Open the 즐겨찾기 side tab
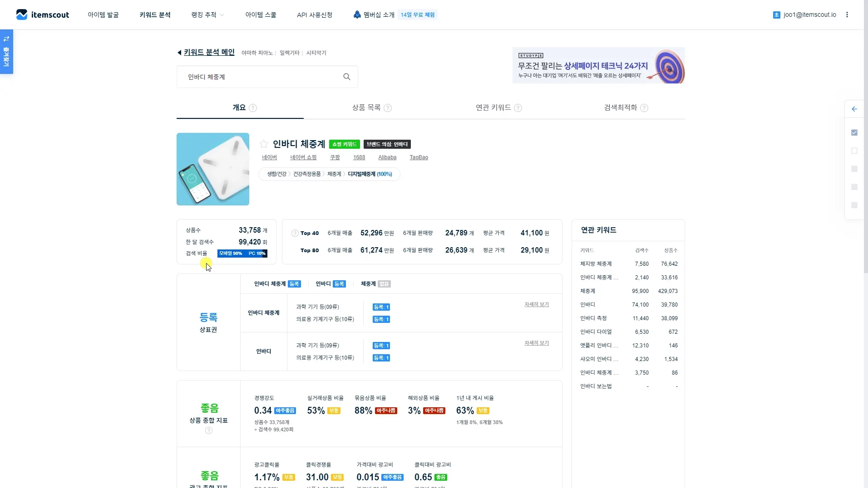This screenshot has width=868, height=488. (6, 51)
